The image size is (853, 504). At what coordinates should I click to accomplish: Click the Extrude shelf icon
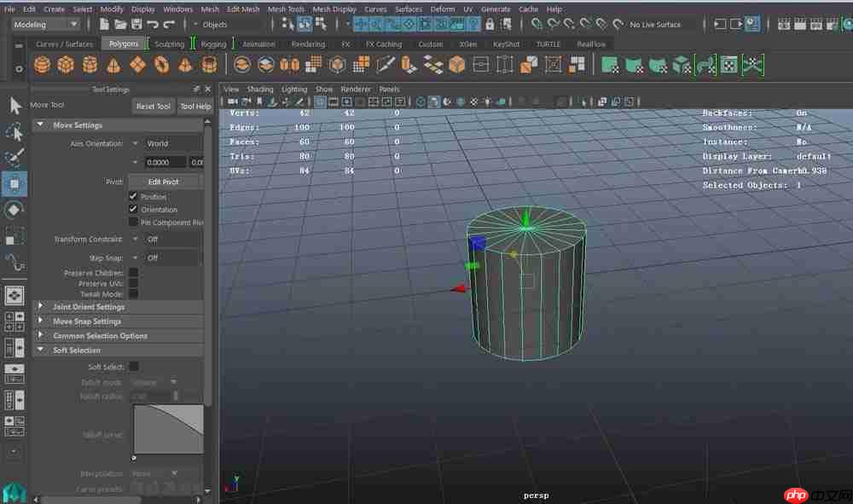(409, 66)
